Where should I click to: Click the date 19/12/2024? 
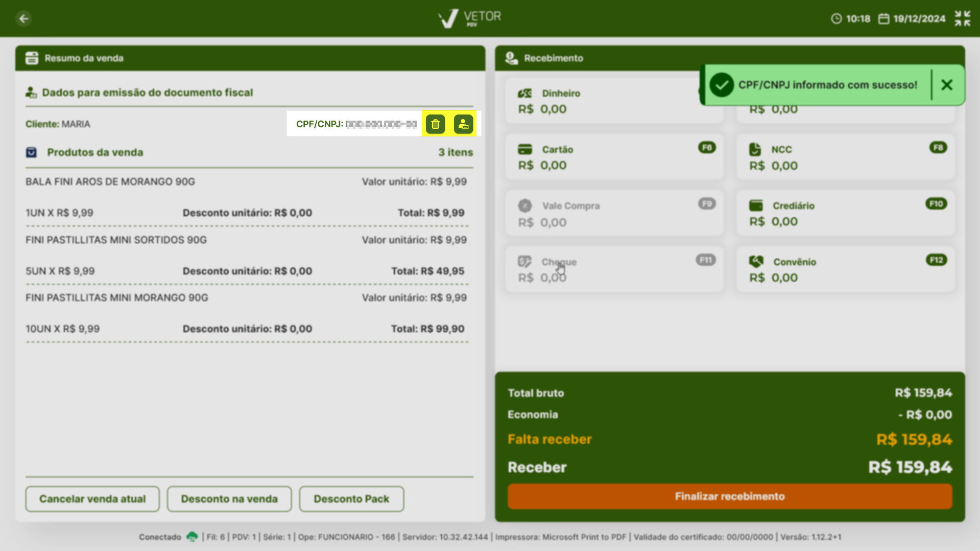919,19
